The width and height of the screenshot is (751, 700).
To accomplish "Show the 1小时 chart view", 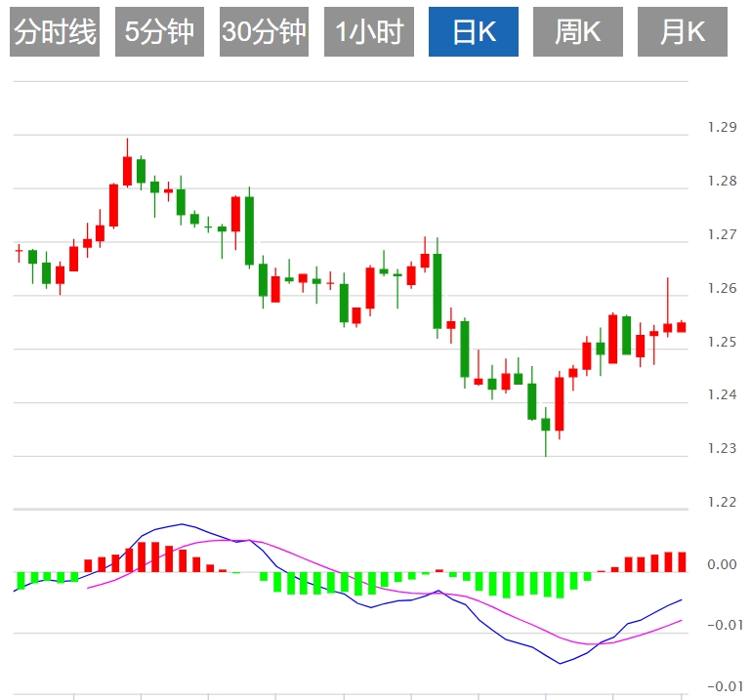I will (368, 32).
